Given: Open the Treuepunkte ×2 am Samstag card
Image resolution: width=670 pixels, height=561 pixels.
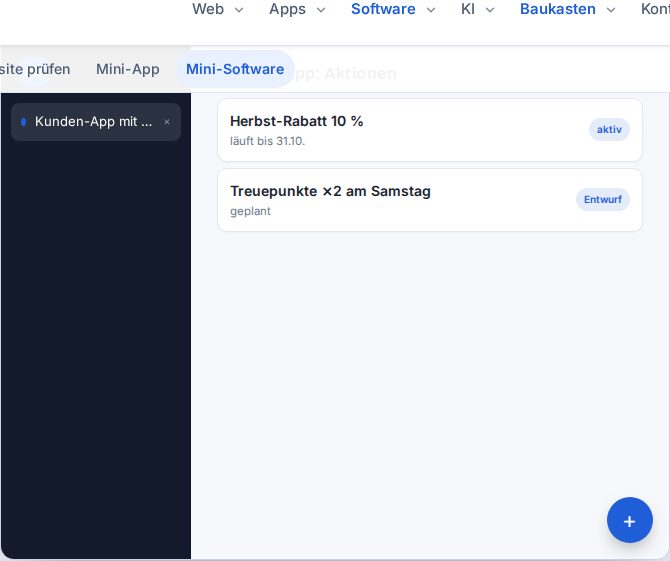Looking at the screenshot, I should click(430, 200).
